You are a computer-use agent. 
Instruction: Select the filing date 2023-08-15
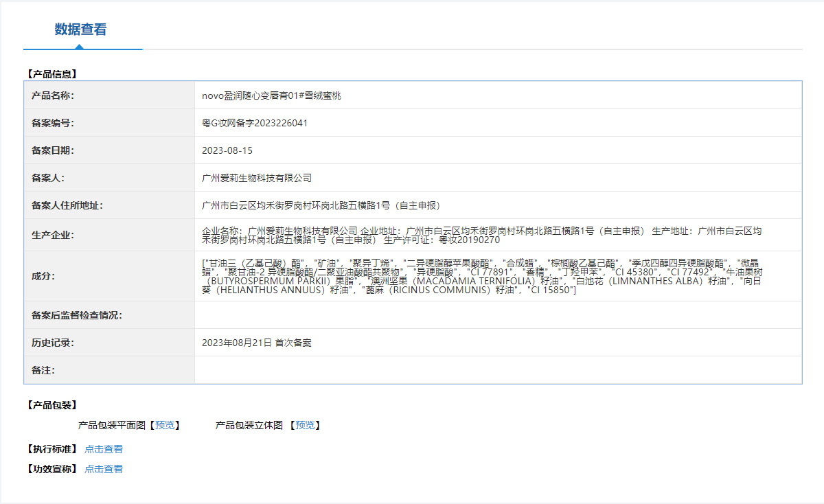pyautogui.click(x=227, y=150)
